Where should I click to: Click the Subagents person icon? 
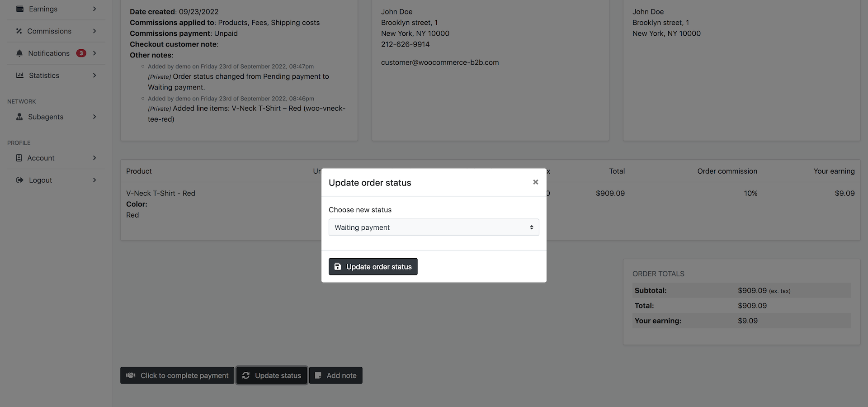point(19,117)
